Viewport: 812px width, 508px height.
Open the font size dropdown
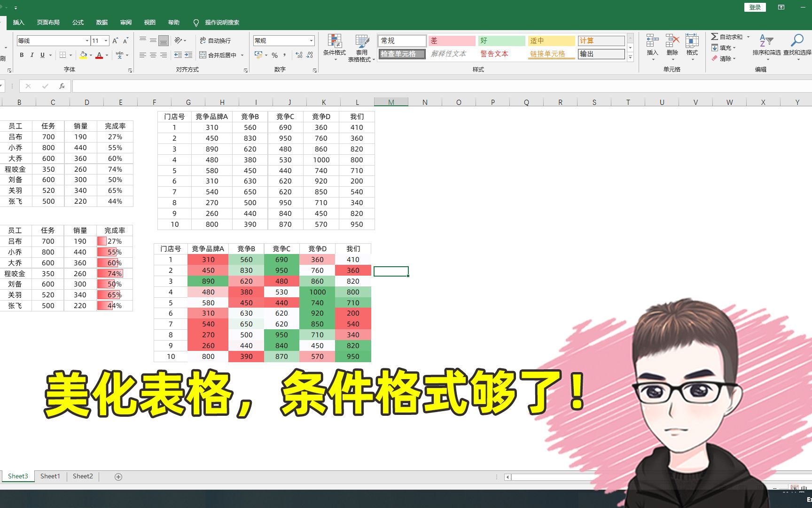104,40
